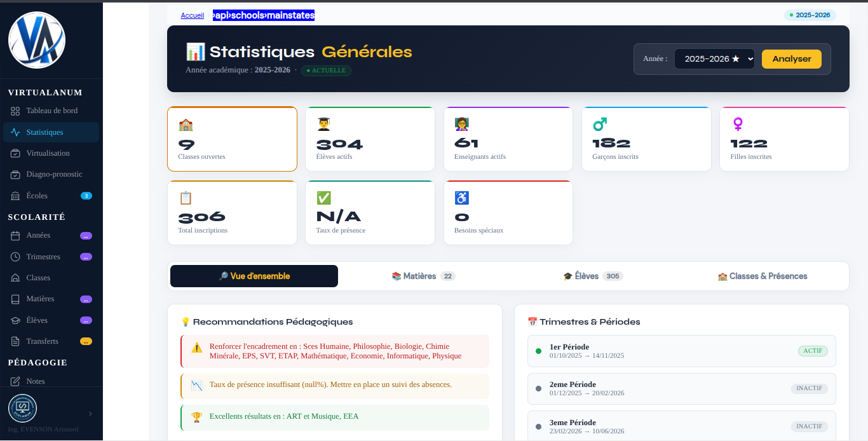The height and width of the screenshot is (441, 868).
Task: Open the Matières book icon in sidebar
Action: [15, 299]
